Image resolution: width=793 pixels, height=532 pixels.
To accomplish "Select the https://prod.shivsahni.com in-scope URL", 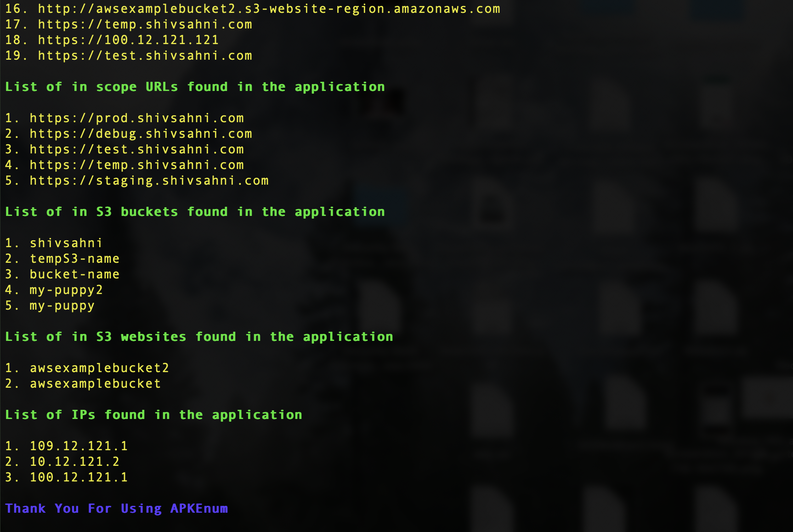I will point(136,119).
